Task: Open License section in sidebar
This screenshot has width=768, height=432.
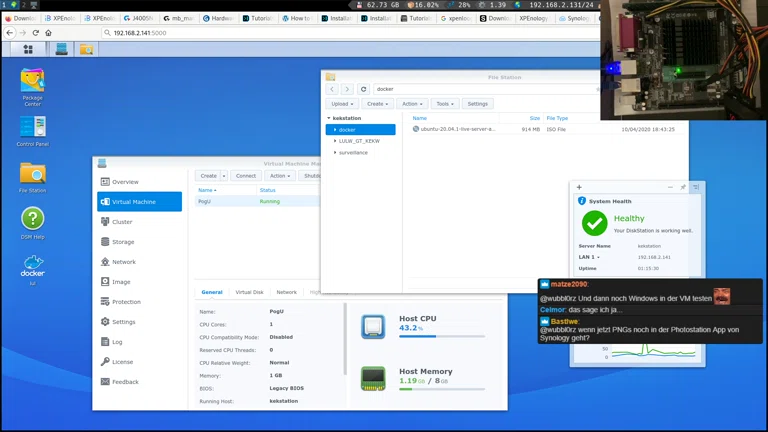Action: 140,362
